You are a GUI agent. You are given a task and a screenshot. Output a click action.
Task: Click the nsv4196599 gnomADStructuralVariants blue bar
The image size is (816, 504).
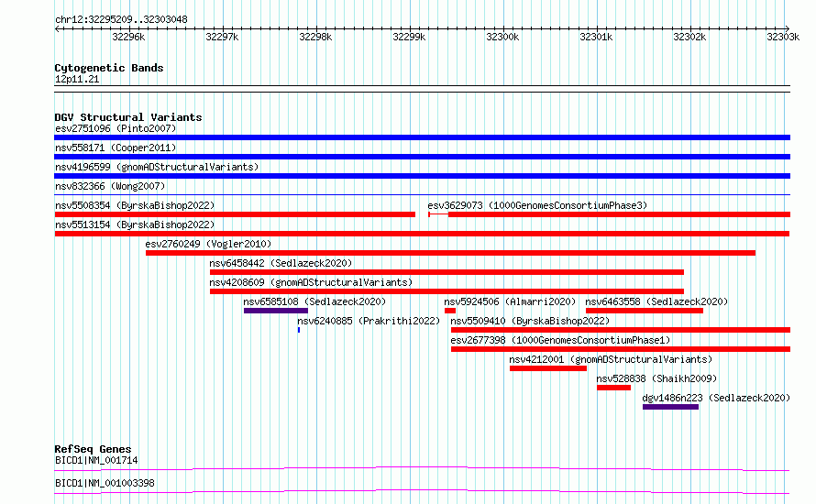[422, 176]
